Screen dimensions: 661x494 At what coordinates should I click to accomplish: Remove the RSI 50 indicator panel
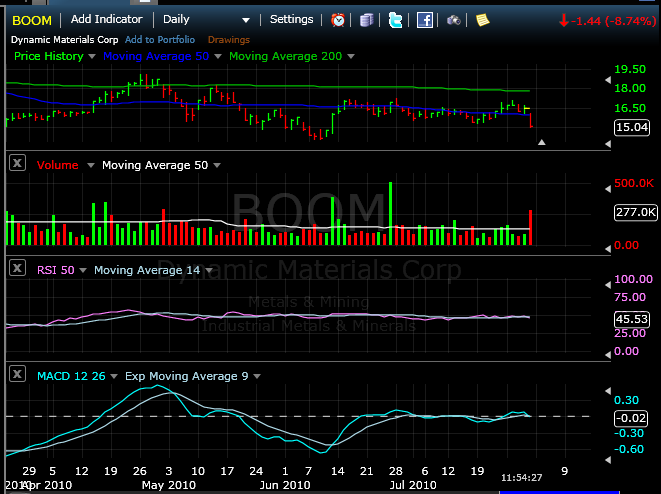[x=17, y=269]
